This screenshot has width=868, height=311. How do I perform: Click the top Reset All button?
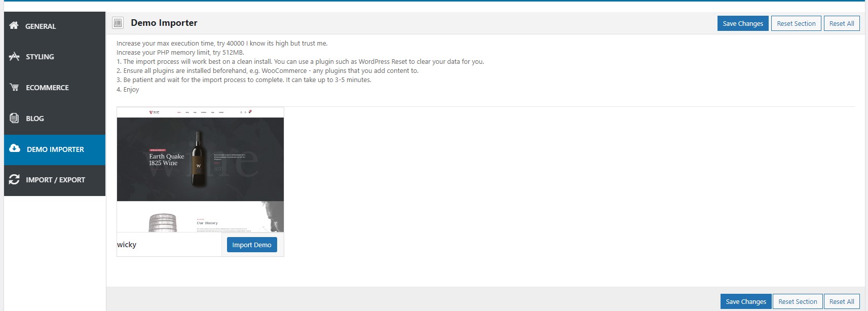coord(842,23)
